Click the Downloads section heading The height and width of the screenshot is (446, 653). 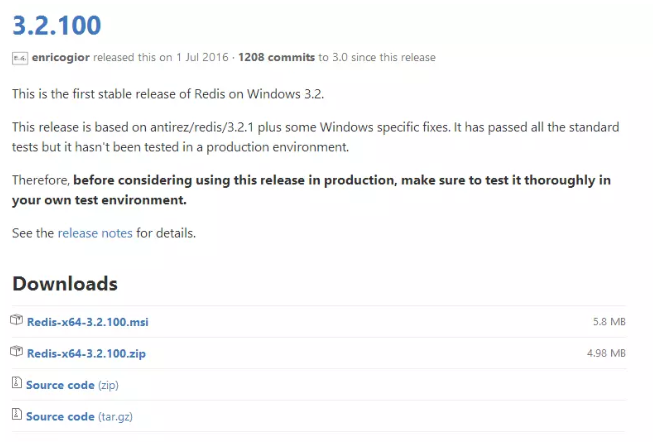point(65,284)
